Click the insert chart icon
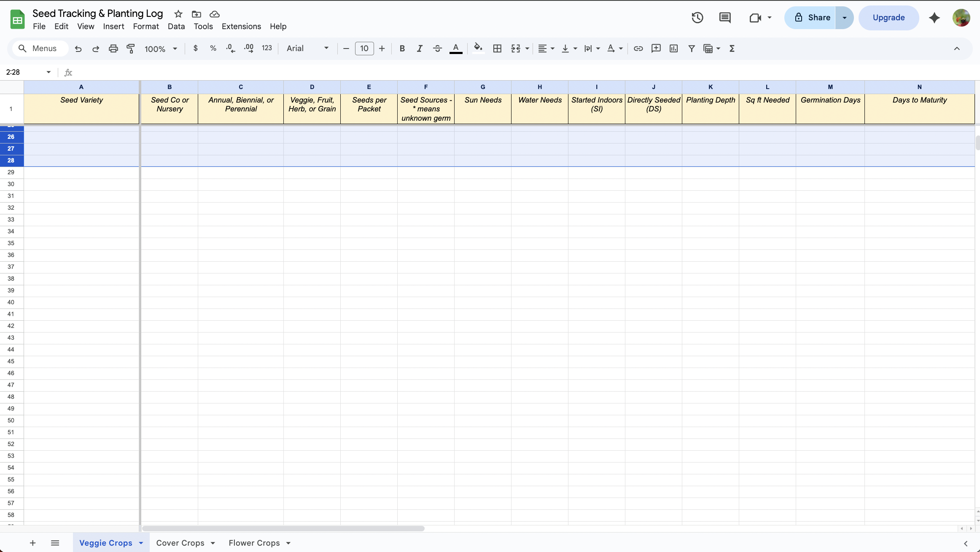 673,49
